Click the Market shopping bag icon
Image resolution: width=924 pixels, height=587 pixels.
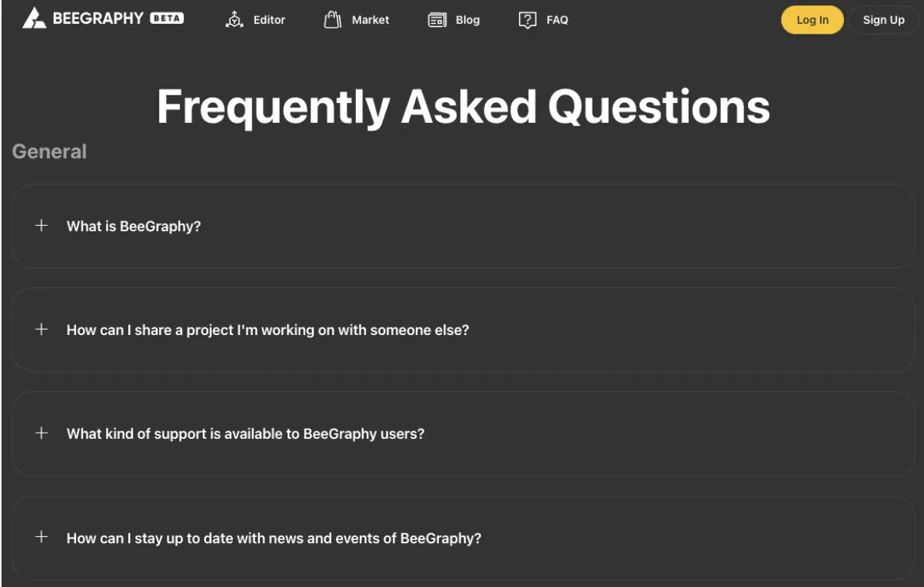click(331, 19)
